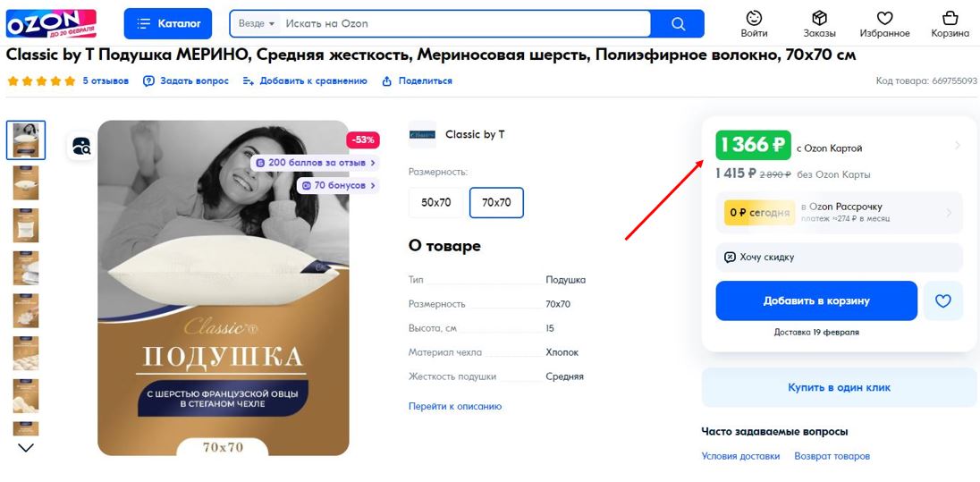Open the 5 отзывов reviews link
This screenshot has height=482, width=980.
(x=106, y=80)
